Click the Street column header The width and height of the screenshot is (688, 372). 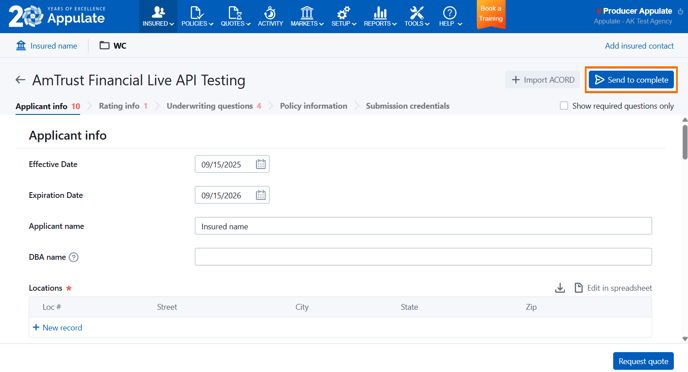pyautogui.click(x=167, y=307)
